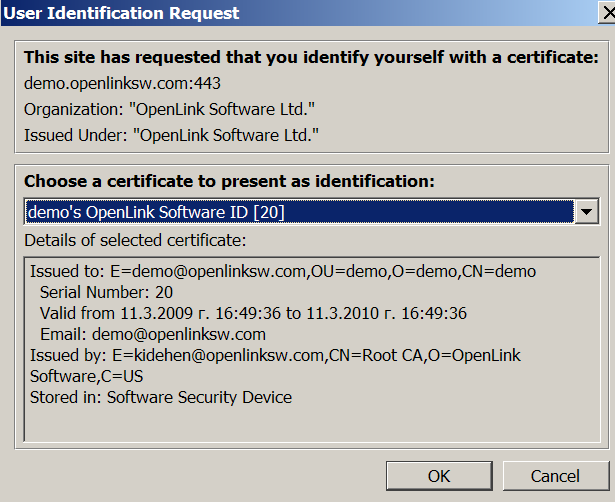Click the 'Choose a certificate' label
Image resolution: width=615 pixels, height=502 pixels.
click(x=229, y=181)
